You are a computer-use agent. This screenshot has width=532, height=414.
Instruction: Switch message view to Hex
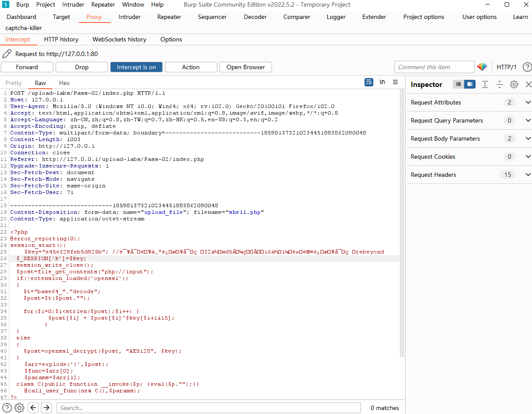click(64, 83)
